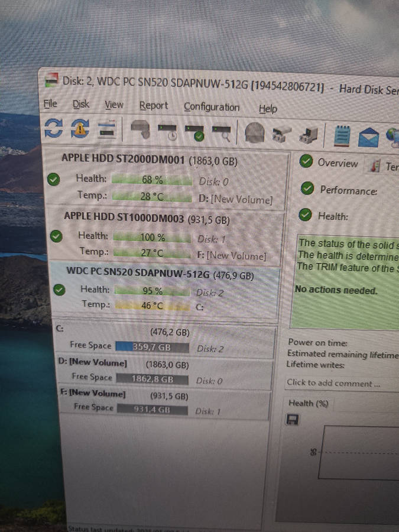This screenshot has height=532, width=399.
Task: Open the Configuration menu
Action: [212, 107]
